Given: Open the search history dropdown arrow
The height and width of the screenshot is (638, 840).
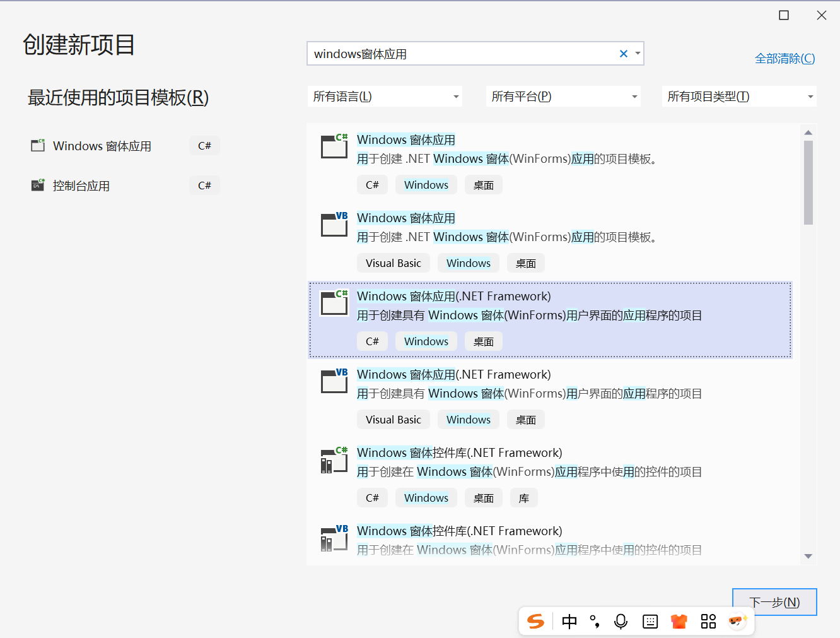Looking at the screenshot, I should tap(638, 54).
